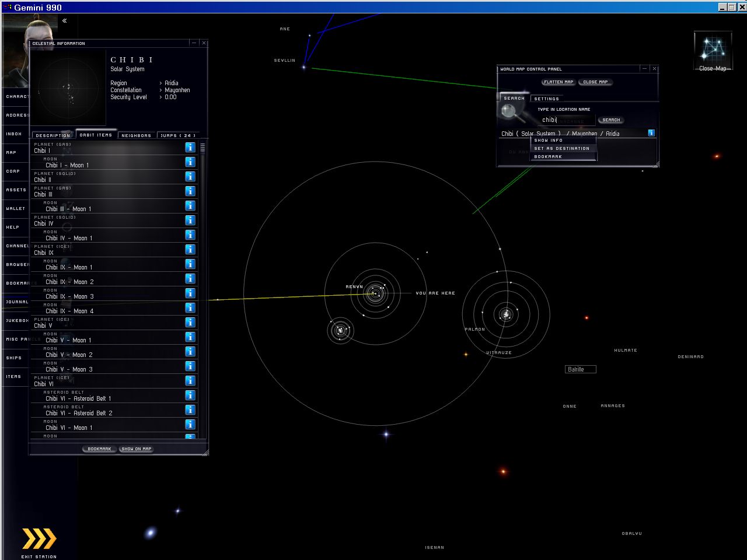This screenshot has height=560, width=747.
Task: Open info icon for Chibi II
Action: pyautogui.click(x=190, y=177)
